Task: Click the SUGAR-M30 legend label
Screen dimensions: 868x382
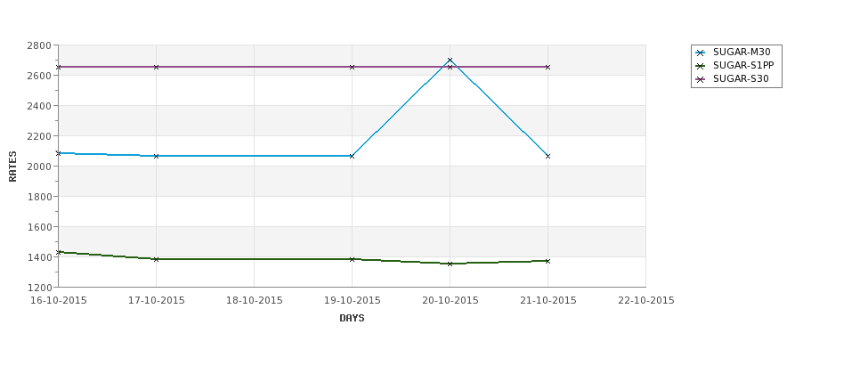Action: 742,53
